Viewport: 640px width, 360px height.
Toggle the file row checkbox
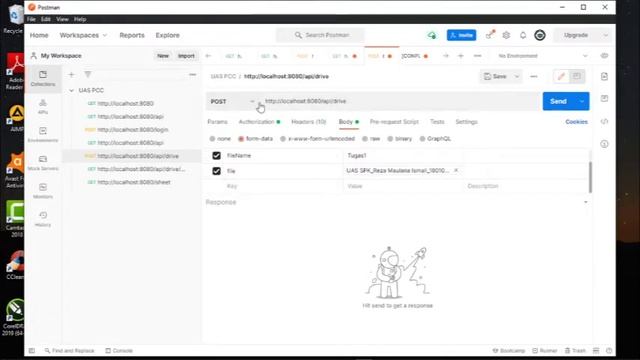point(216,171)
